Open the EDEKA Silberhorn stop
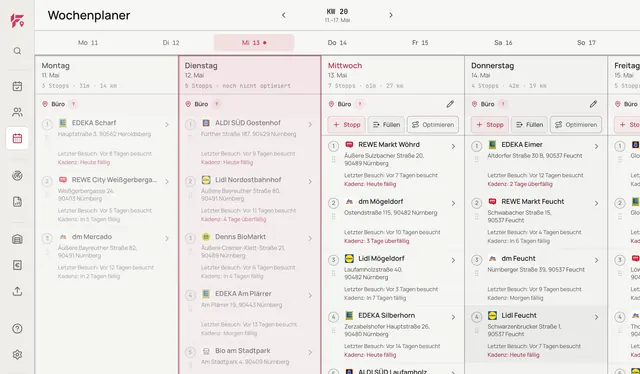The image size is (640, 374). [x=393, y=336]
